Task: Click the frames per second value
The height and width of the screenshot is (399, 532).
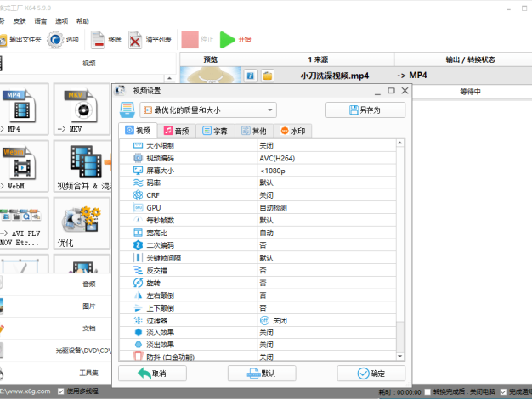Action: click(x=326, y=221)
